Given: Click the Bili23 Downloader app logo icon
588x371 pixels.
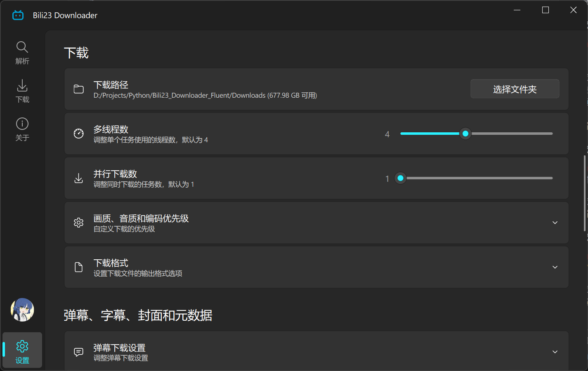Looking at the screenshot, I should tap(18, 15).
